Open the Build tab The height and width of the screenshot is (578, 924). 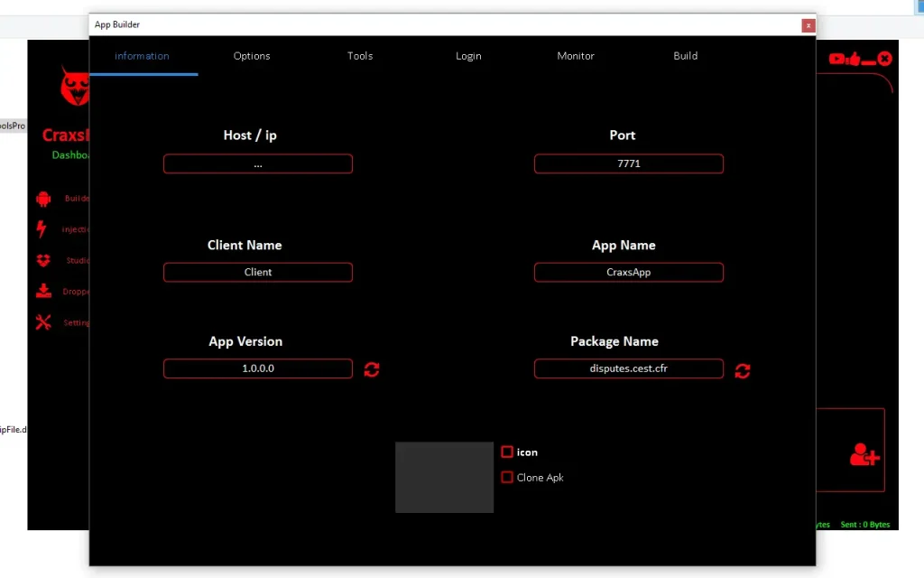pos(685,56)
